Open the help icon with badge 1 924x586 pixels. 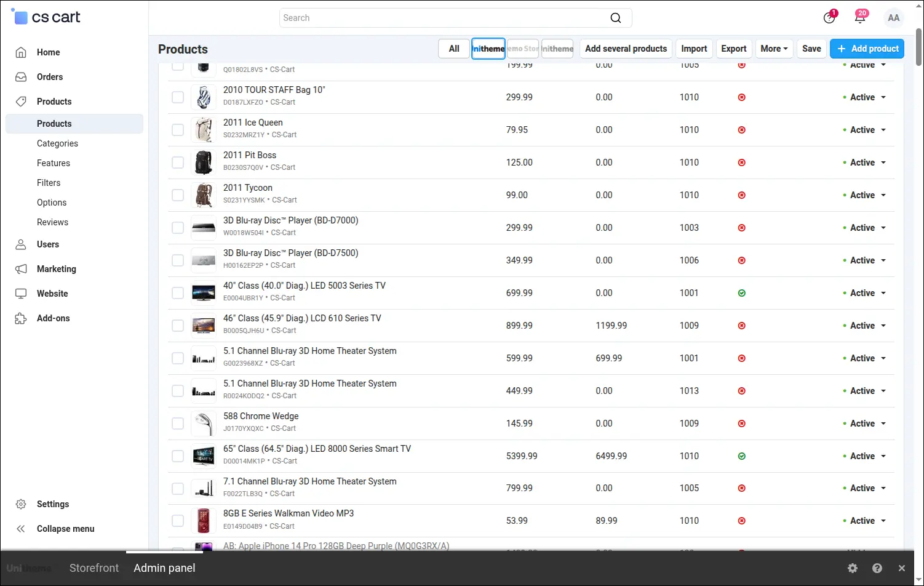pos(829,17)
